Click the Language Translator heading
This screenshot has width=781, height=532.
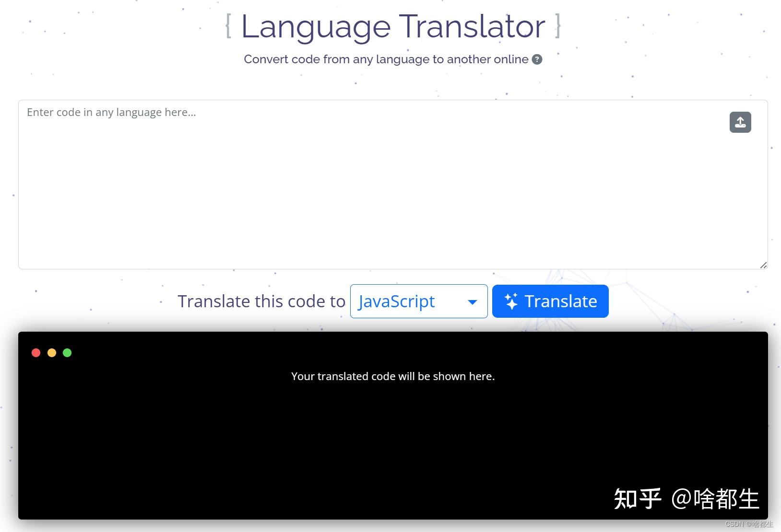392,26
